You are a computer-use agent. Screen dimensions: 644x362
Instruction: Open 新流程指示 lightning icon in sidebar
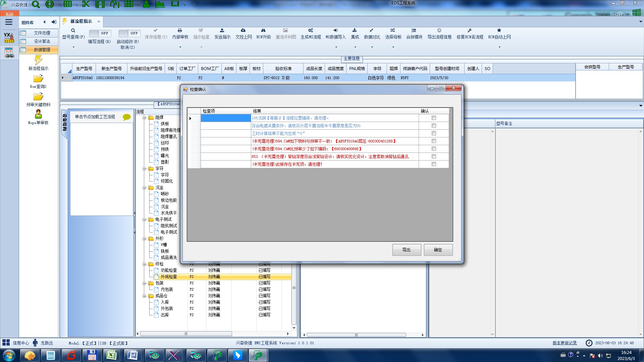(x=38, y=60)
